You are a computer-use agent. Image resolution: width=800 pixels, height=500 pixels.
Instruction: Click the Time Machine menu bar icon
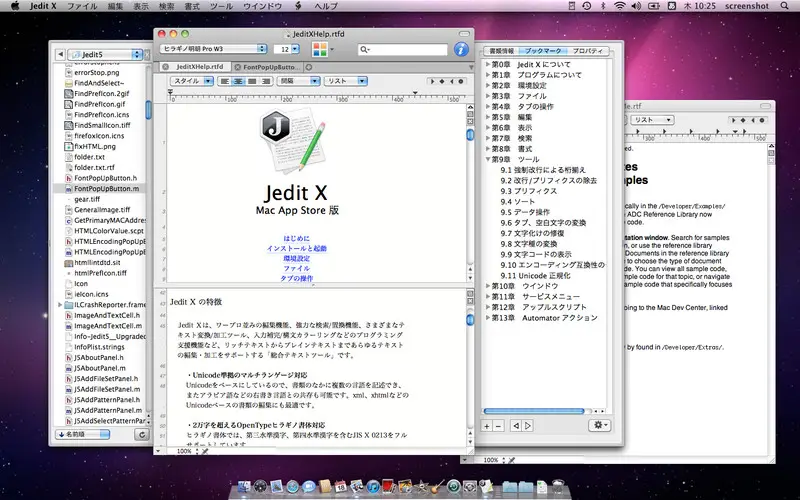click(587, 6)
